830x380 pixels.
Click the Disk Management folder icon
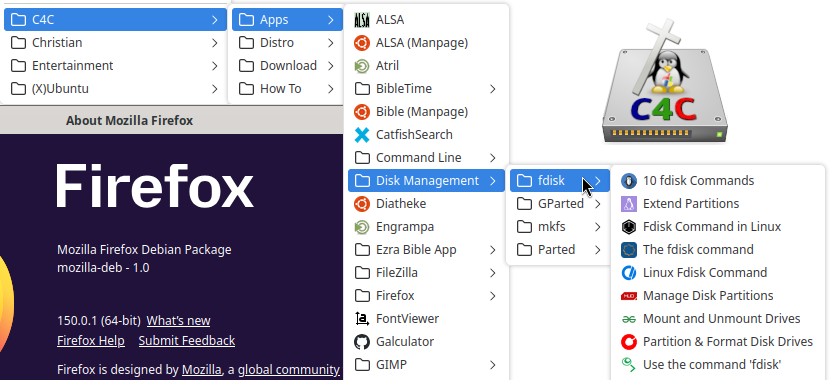362,181
